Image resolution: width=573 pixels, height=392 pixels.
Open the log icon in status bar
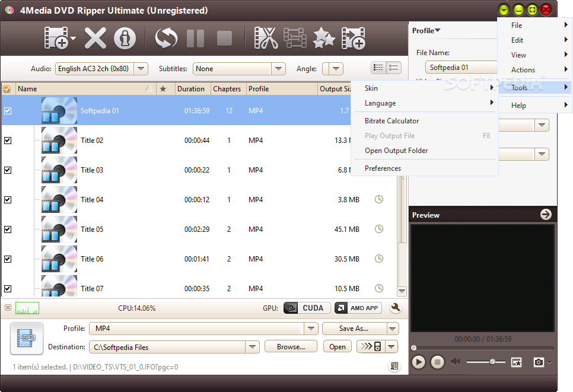pyautogui.click(x=394, y=366)
